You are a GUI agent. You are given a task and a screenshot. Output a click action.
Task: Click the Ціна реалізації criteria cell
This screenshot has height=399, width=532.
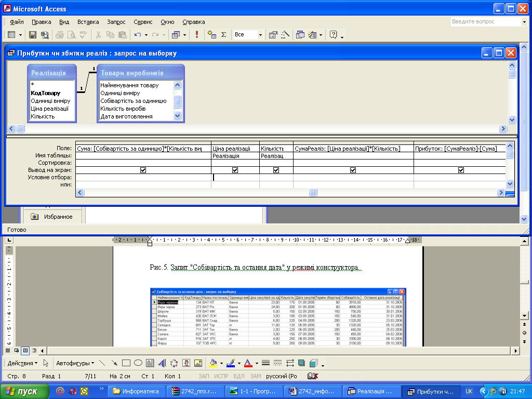coord(235,178)
